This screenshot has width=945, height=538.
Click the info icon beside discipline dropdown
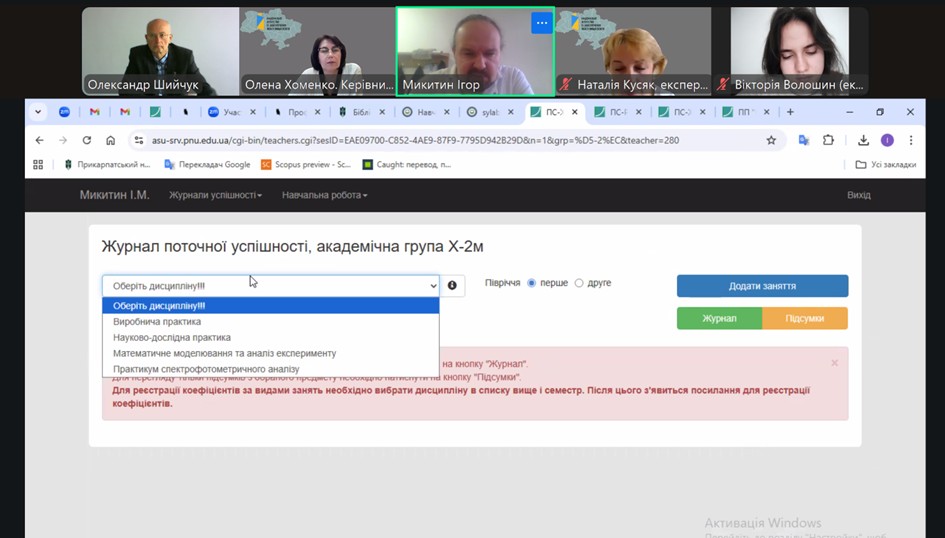pyautogui.click(x=452, y=286)
